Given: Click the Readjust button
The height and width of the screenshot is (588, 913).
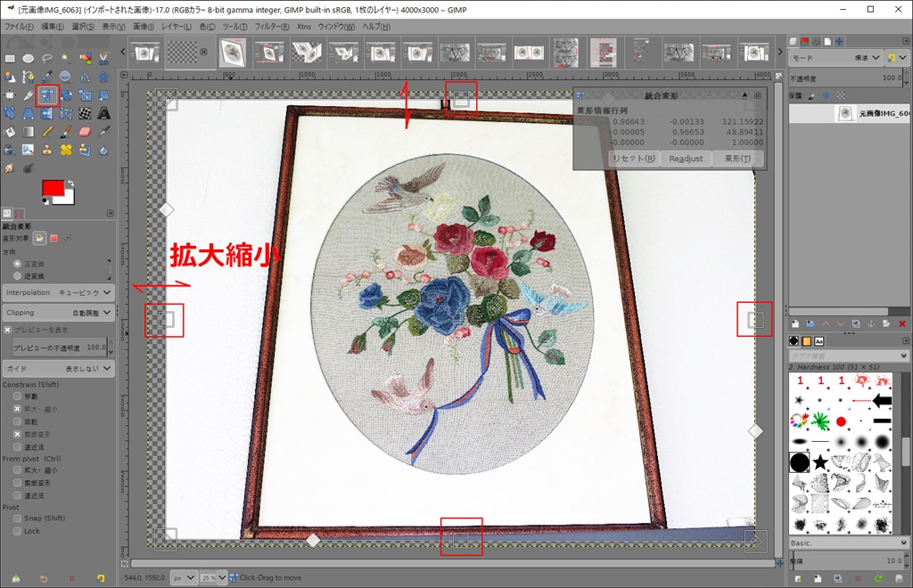Looking at the screenshot, I should [686, 159].
